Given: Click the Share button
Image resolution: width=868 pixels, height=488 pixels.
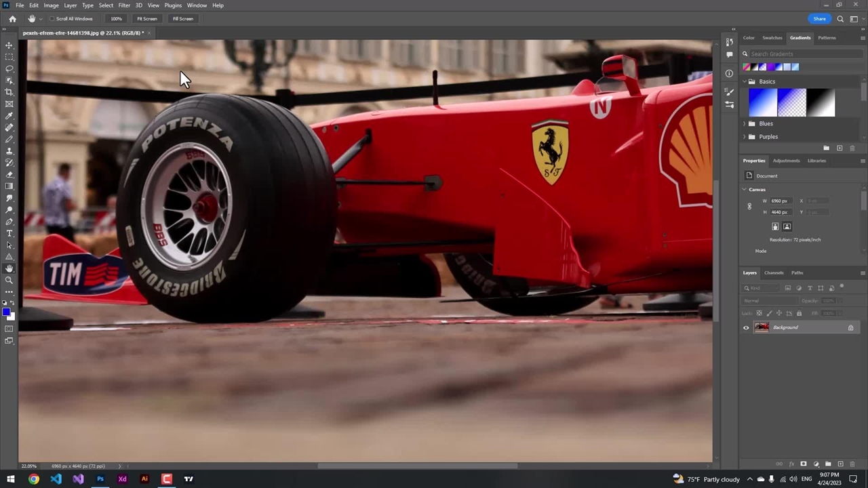Looking at the screenshot, I should pyautogui.click(x=819, y=19).
